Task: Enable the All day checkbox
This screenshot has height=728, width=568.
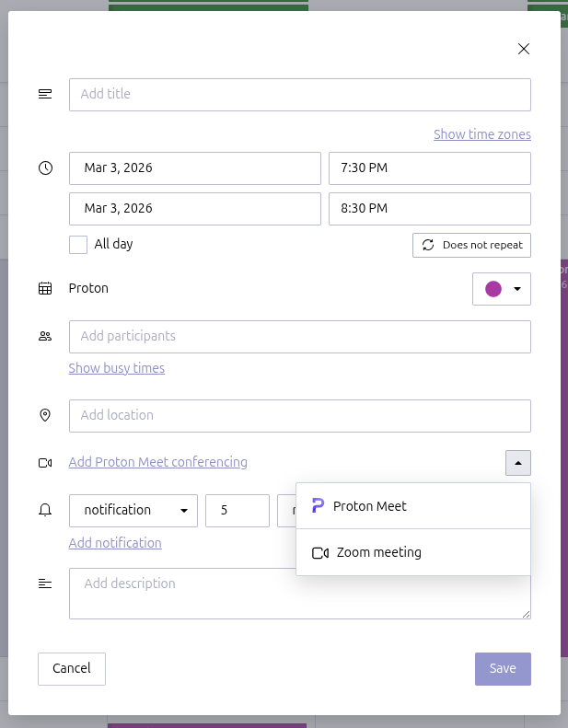Action: click(78, 245)
